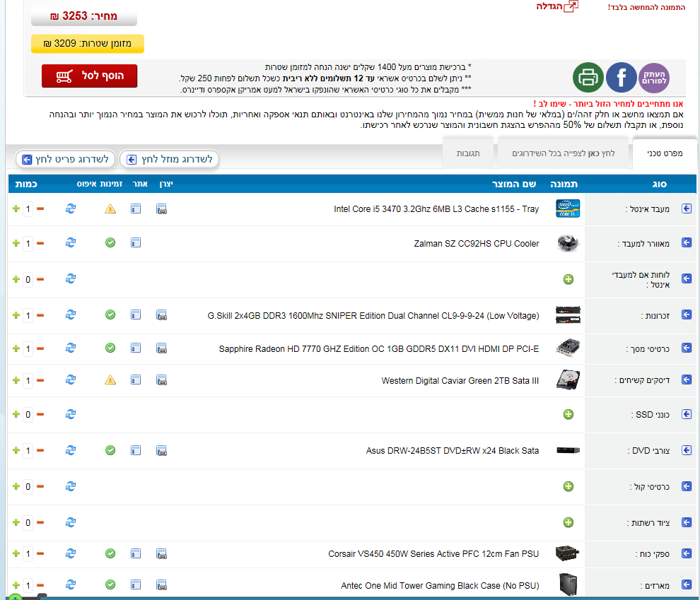This screenshot has width=700, height=600.
Task: Click the 'לשדרוג מוזל לחץ' button
Action: (x=170, y=159)
